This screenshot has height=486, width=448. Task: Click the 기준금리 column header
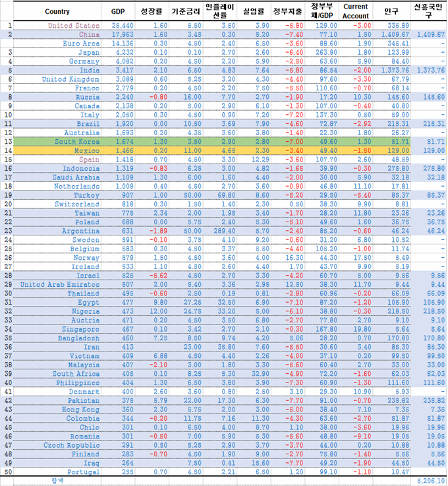tap(186, 11)
